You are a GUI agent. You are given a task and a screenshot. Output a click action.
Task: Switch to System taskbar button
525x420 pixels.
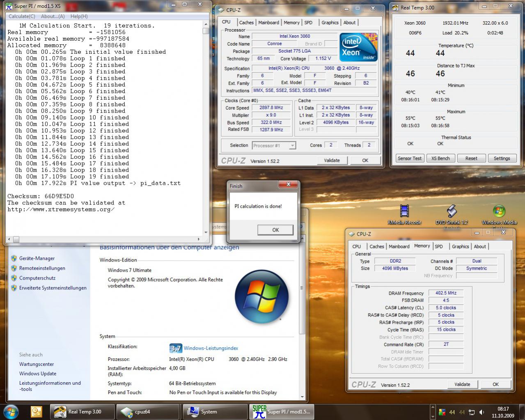214,411
